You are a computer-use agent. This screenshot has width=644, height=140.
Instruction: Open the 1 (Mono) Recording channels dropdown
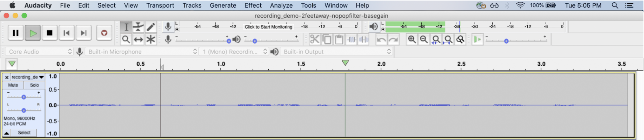[x=234, y=52]
